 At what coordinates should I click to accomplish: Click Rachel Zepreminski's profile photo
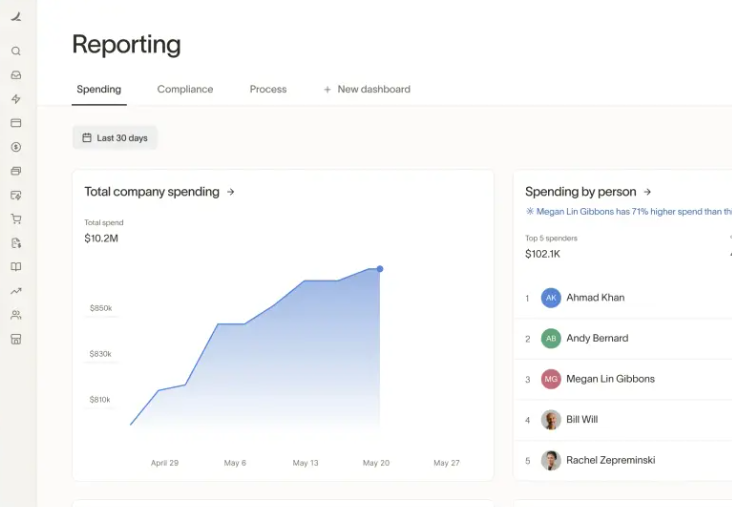(x=551, y=460)
